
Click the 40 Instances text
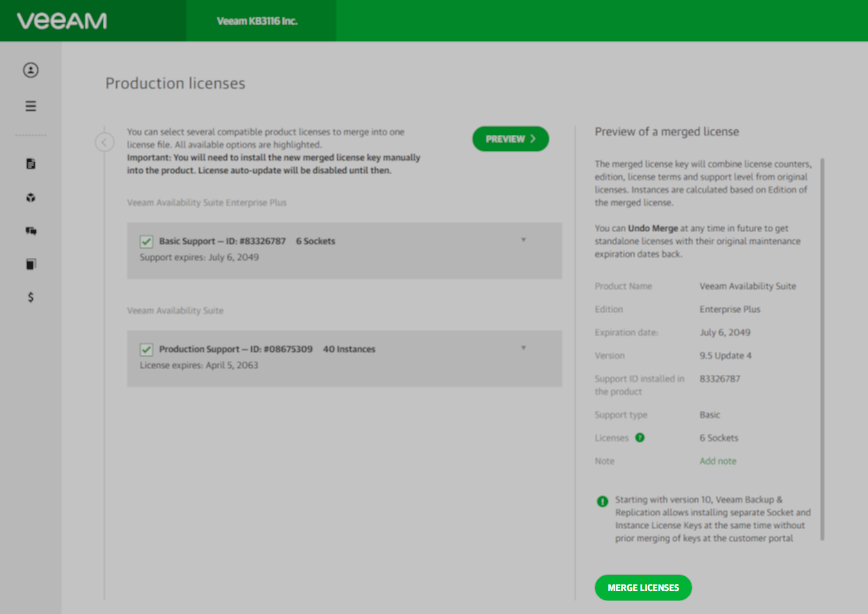click(349, 349)
